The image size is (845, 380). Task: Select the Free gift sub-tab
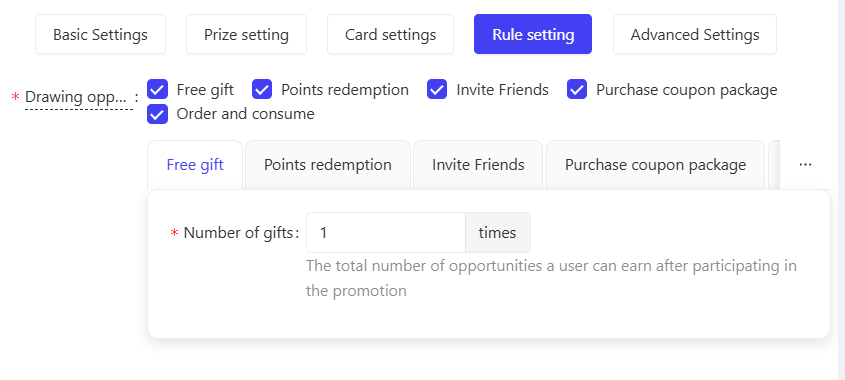[x=195, y=165]
